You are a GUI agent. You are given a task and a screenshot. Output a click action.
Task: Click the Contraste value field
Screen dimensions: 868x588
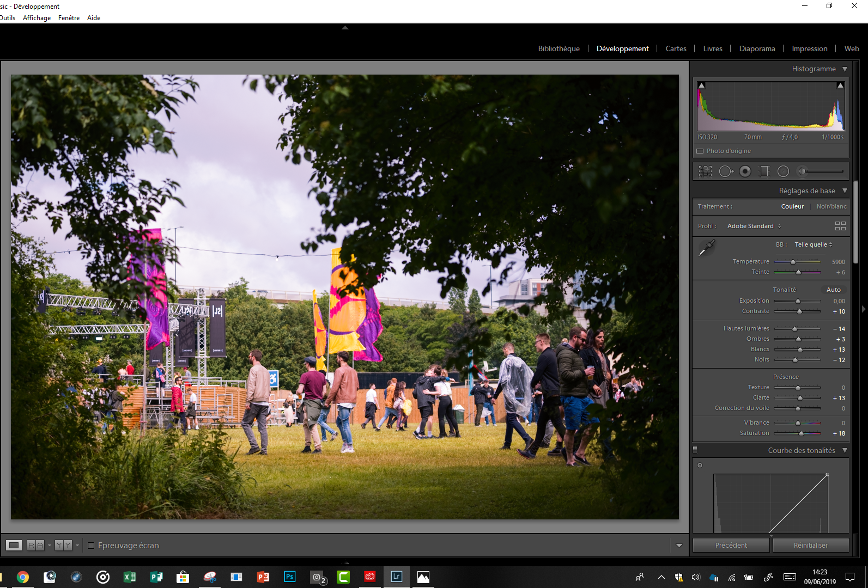[838, 311]
